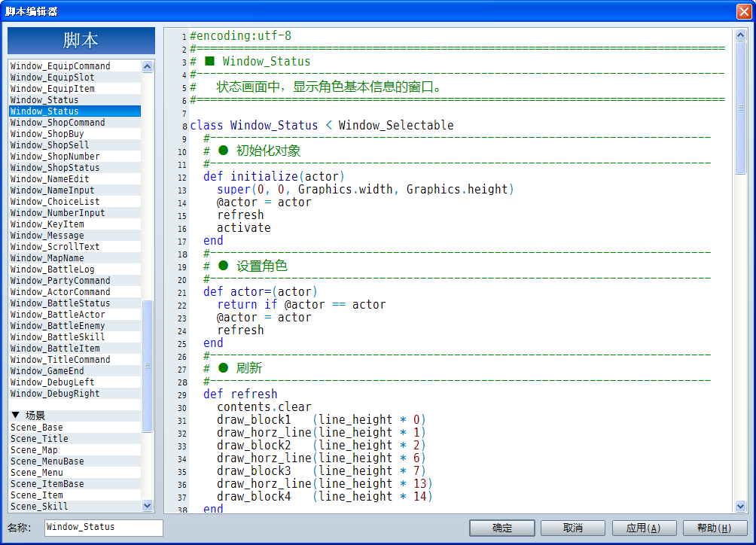Select Window_ShopCommand in the list
The height and width of the screenshot is (545, 756).
point(75,123)
